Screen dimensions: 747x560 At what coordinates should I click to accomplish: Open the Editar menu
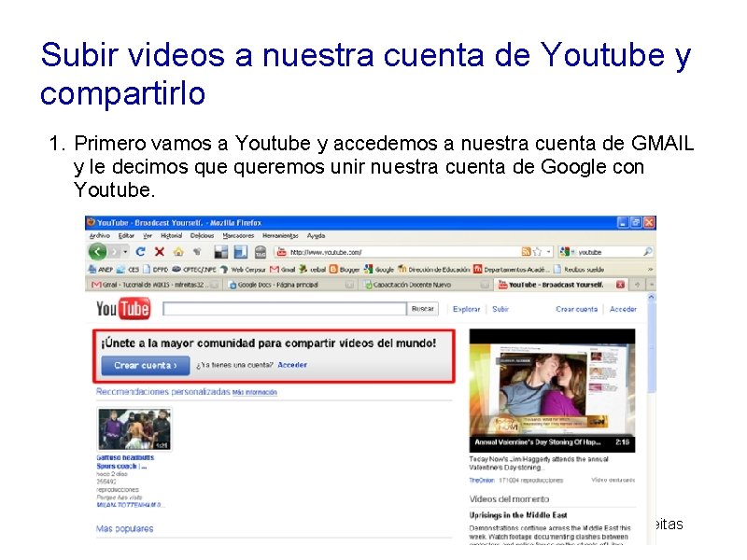pos(126,236)
